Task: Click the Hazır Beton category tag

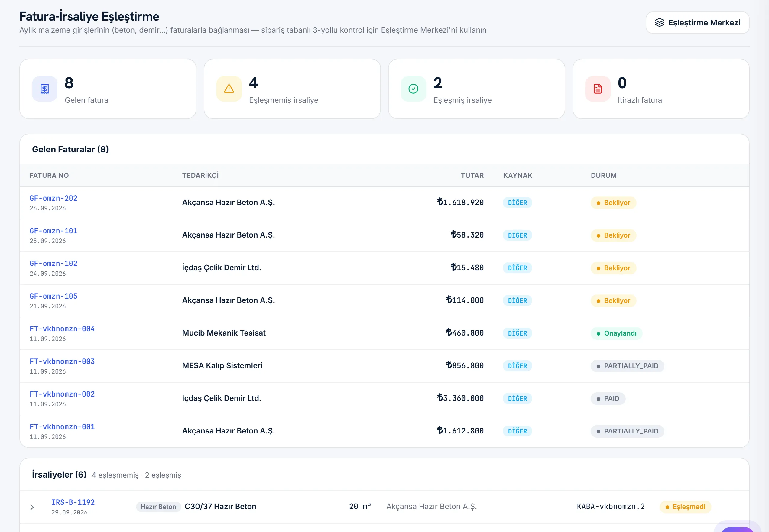Action: (158, 507)
